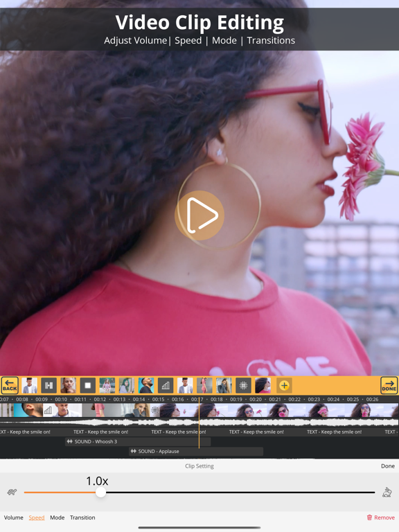Switch to the Transition tab
This screenshot has height=532, width=399.
[x=82, y=517]
